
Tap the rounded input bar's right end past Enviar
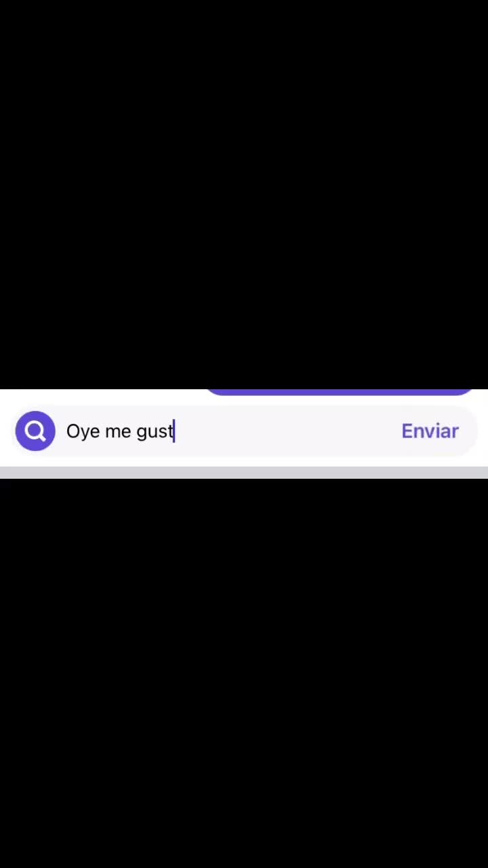tap(468, 431)
